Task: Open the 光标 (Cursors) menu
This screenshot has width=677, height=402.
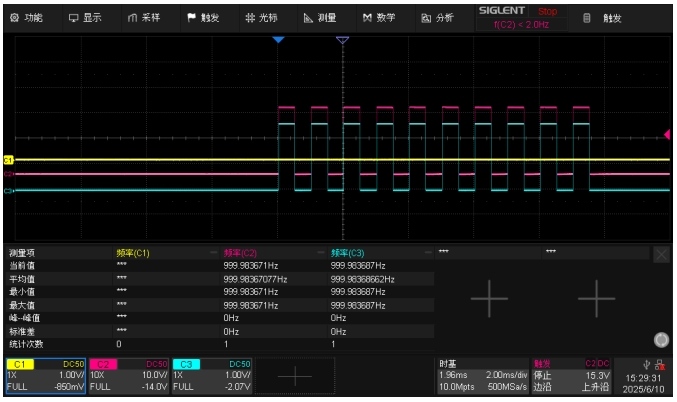Action: coord(263,17)
